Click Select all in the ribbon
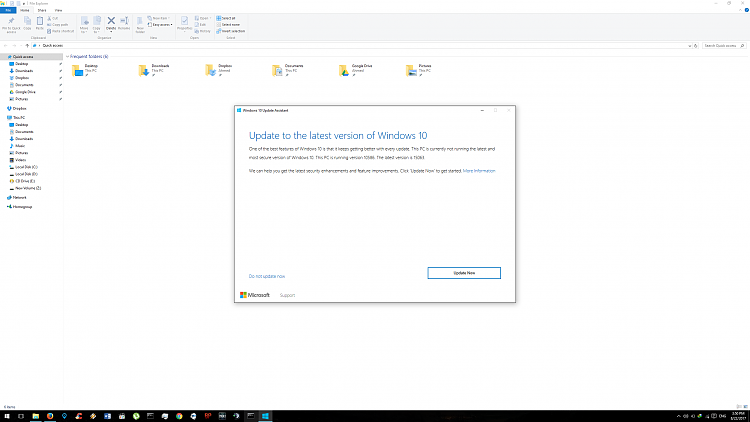 click(226, 18)
